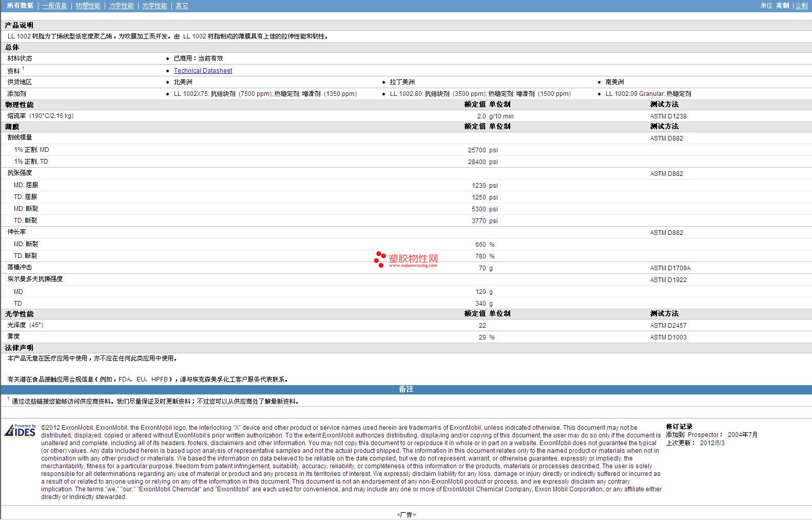Click the 割线模量 row label
This screenshot has height=520, width=812.
click(x=20, y=137)
